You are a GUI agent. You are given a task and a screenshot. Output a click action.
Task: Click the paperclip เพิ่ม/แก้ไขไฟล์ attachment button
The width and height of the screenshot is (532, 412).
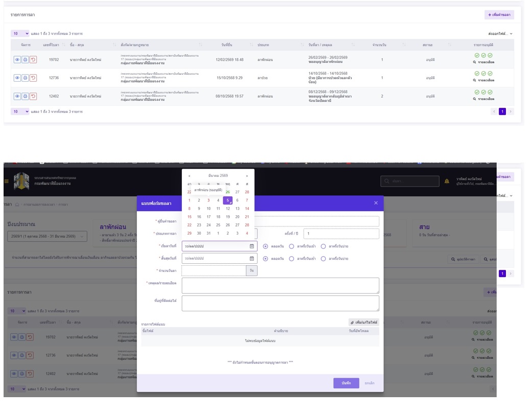coord(364,323)
